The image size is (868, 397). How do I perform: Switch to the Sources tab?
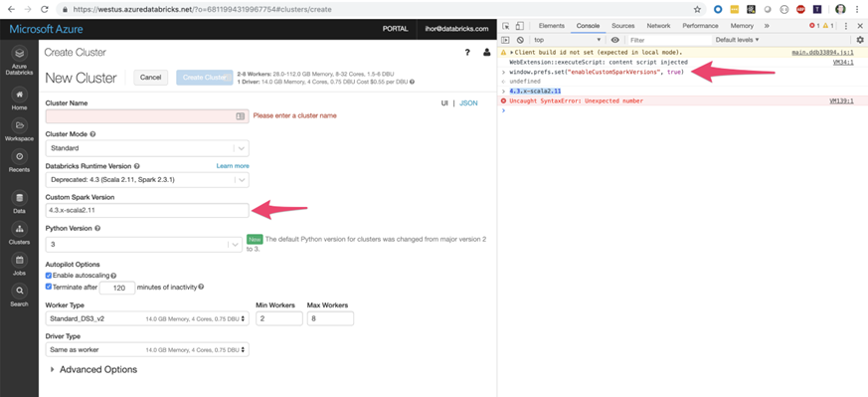click(x=622, y=26)
